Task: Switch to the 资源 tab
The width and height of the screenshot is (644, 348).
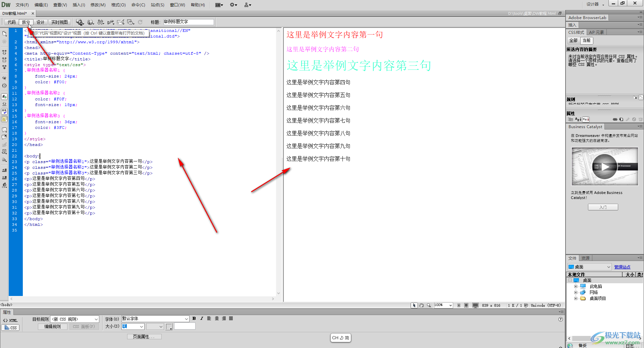Action: (586, 258)
